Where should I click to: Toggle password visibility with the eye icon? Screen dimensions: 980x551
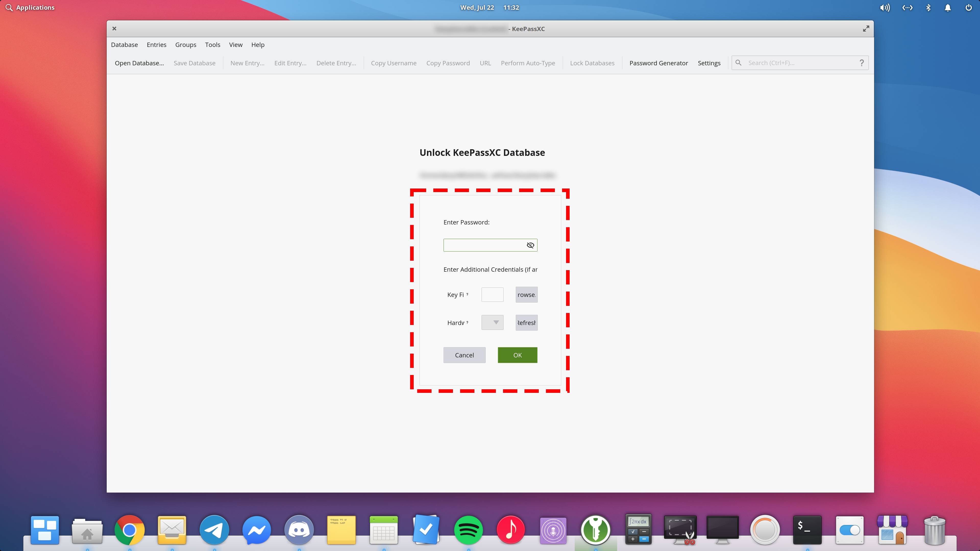coord(530,245)
